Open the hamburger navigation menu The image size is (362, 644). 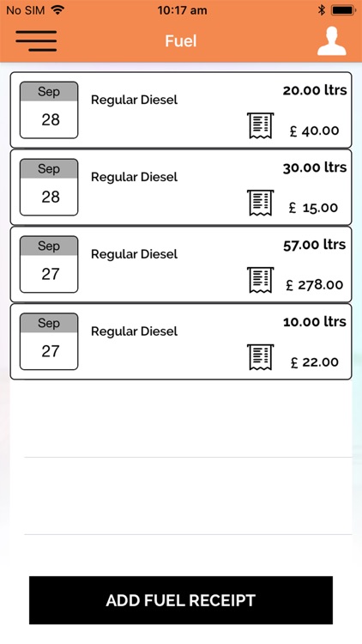[36, 41]
